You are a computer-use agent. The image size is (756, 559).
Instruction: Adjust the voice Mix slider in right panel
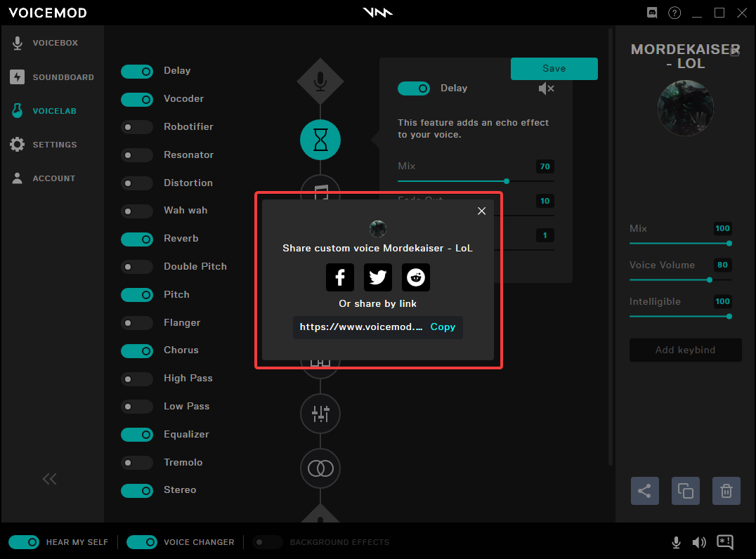[680, 244]
